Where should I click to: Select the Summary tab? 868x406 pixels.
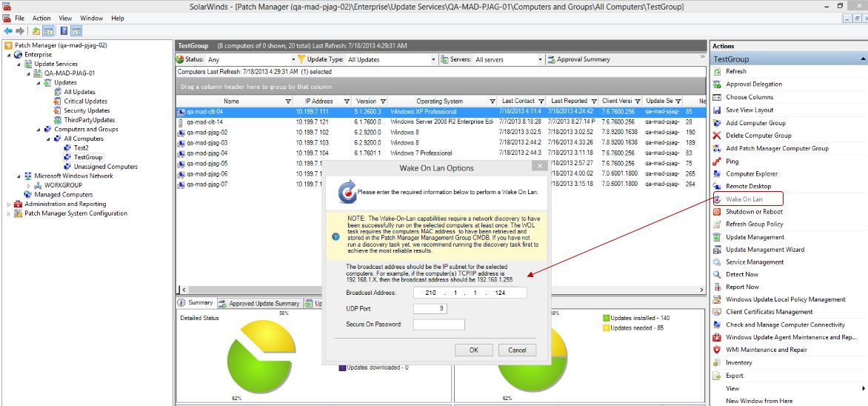[196, 303]
